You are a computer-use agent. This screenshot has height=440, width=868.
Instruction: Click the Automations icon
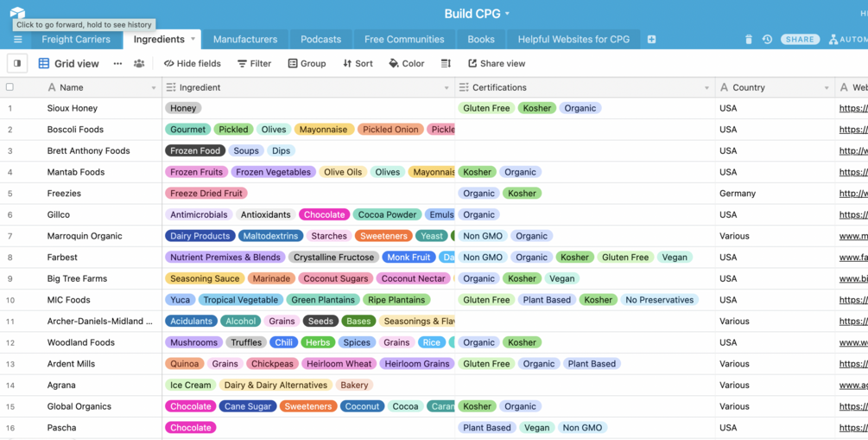tap(833, 40)
